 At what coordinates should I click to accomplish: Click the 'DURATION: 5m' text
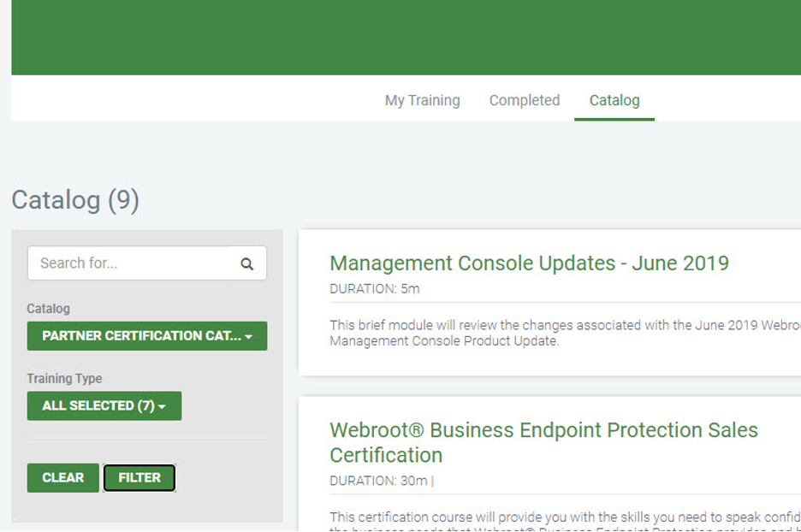[x=375, y=289]
